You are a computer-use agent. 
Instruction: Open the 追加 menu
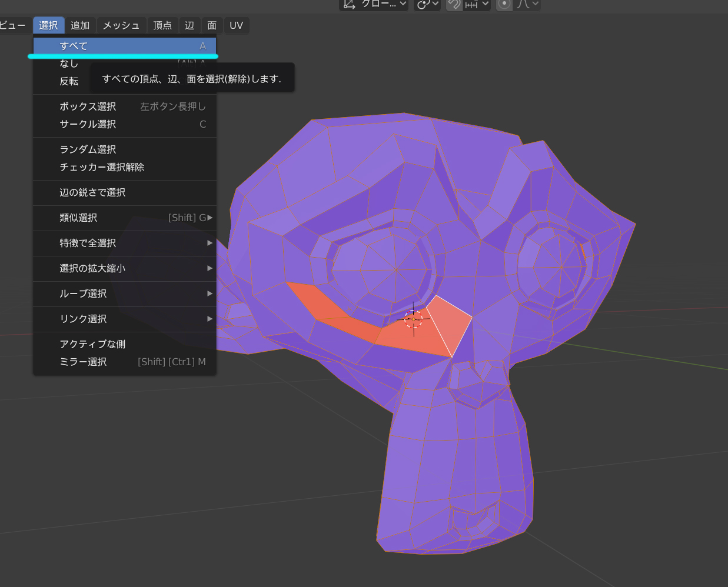click(x=80, y=25)
